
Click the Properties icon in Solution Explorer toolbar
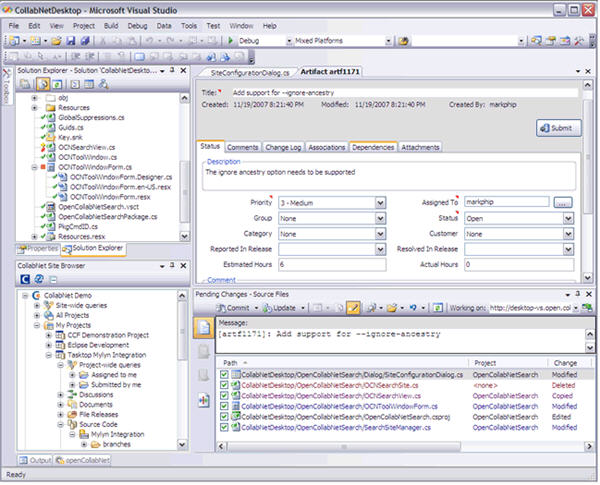click(25, 84)
